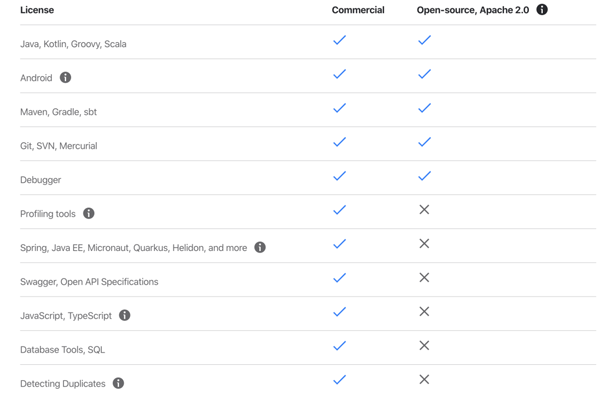Select Swagger, Open API Specifications text

point(89,282)
